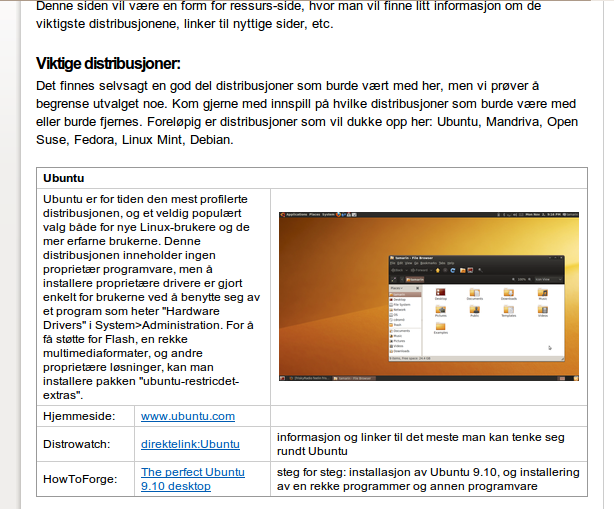The width and height of the screenshot is (614, 509).
Task: Follow the direktelink:Ubuntu Distrowatch link
Action: 190,444
